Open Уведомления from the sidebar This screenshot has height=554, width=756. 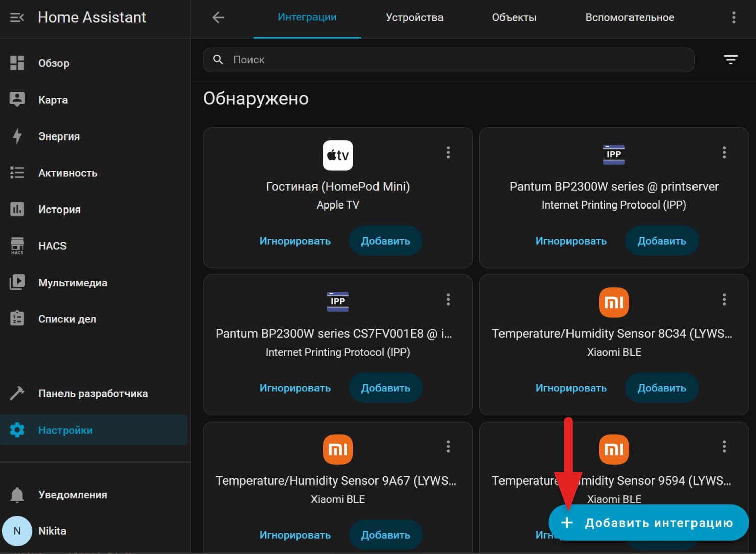pos(72,495)
